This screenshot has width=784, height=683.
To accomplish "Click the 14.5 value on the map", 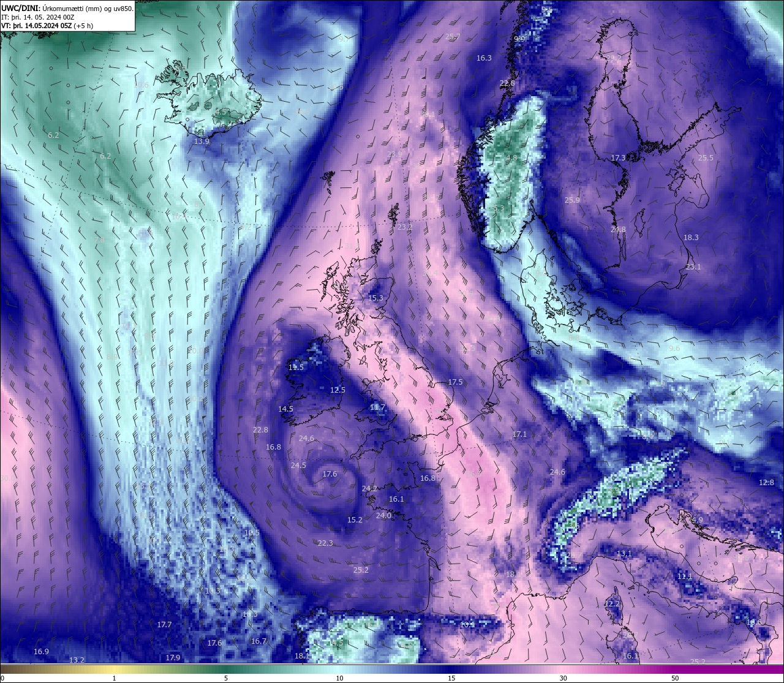I will tap(285, 409).
